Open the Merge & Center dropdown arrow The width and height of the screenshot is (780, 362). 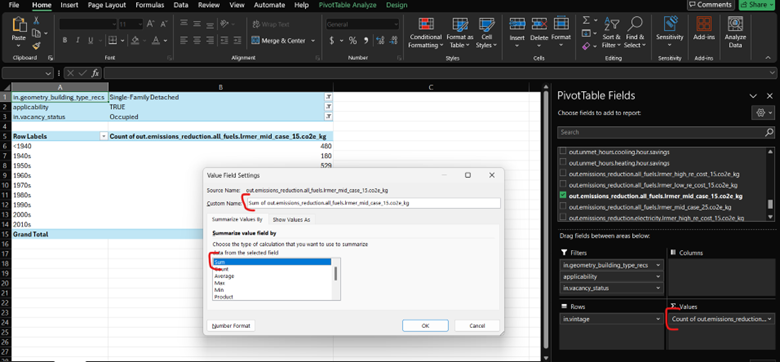[x=313, y=41]
